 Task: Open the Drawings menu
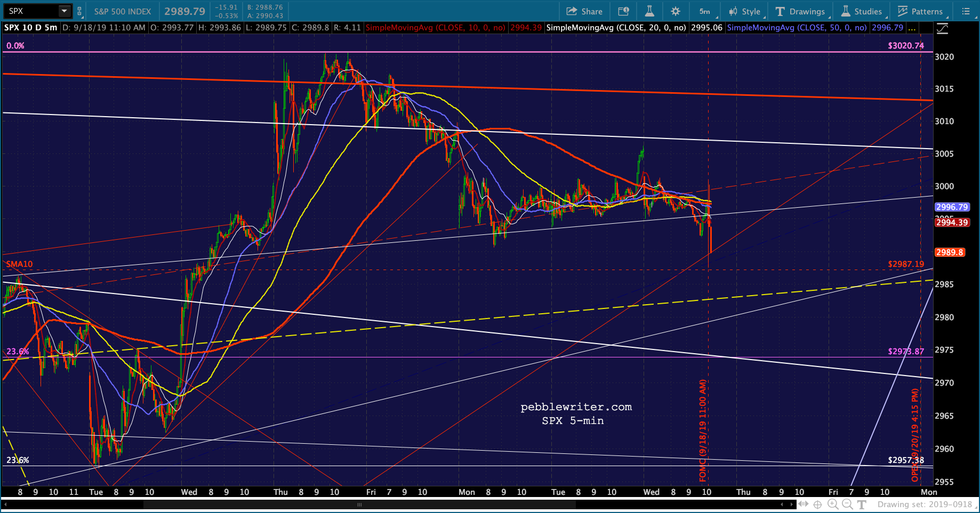(x=800, y=11)
